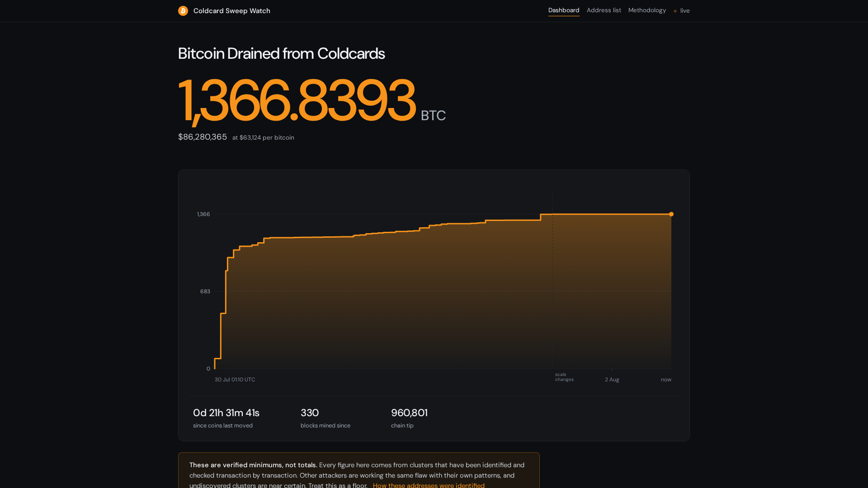Select the 1,366.8393 BTC total figure
Image resolution: width=868 pixels, height=488 pixels.
(x=297, y=100)
